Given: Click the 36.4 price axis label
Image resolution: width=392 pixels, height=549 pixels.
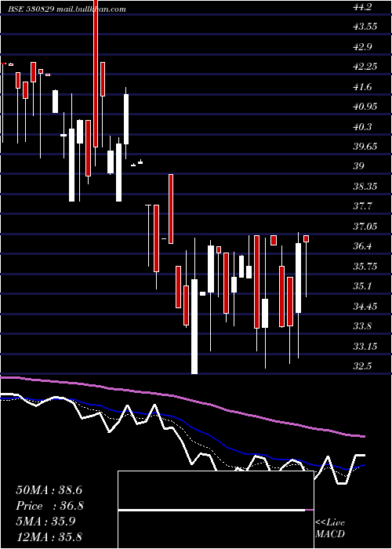Looking at the screenshot, I should click(362, 246).
